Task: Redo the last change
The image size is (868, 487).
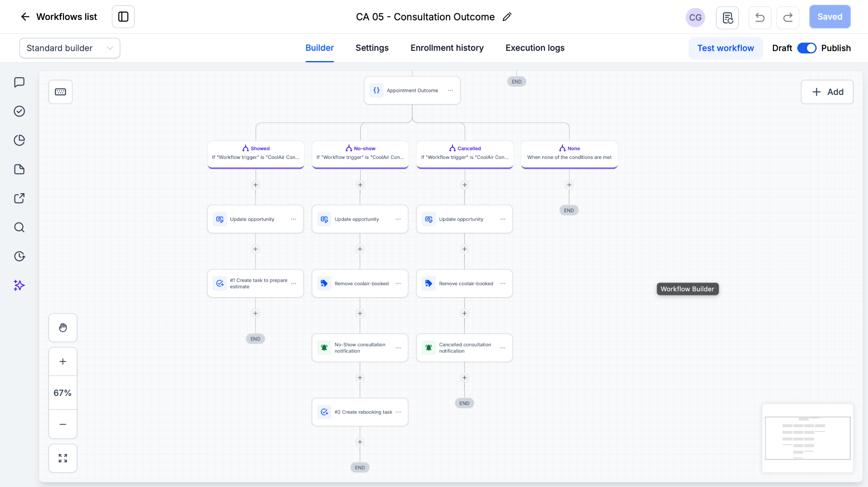Action: click(x=787, y=17)
